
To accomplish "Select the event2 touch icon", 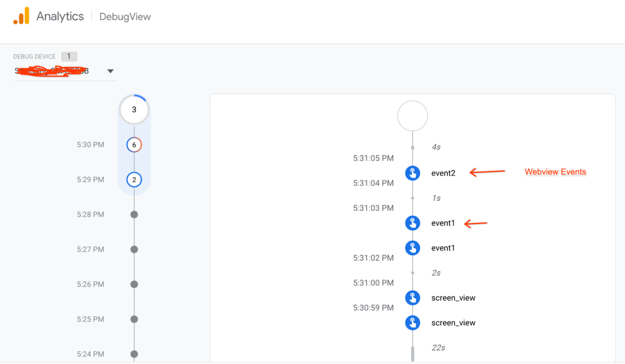I will coord(412,173).
